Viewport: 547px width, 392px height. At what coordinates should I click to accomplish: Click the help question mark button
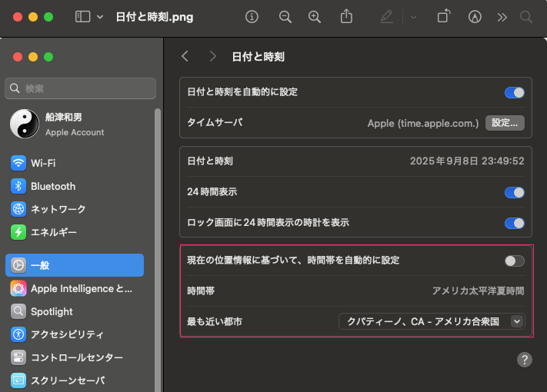[525, 360]
